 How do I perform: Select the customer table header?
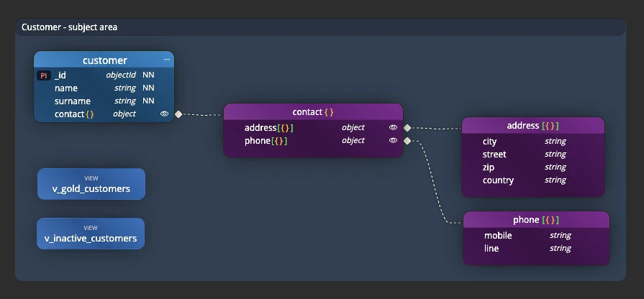(x=104, y=60)
